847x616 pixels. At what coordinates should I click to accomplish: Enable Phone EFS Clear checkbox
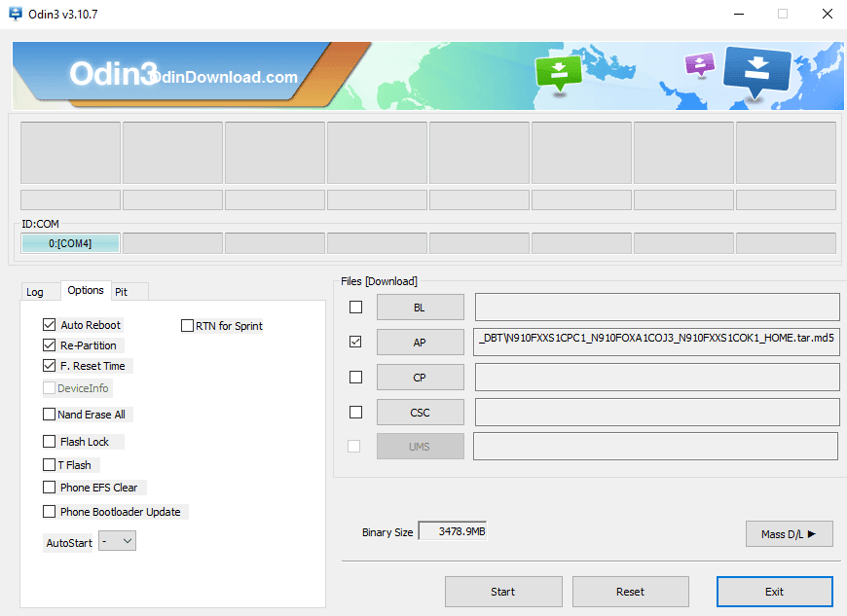click(49, 488)
